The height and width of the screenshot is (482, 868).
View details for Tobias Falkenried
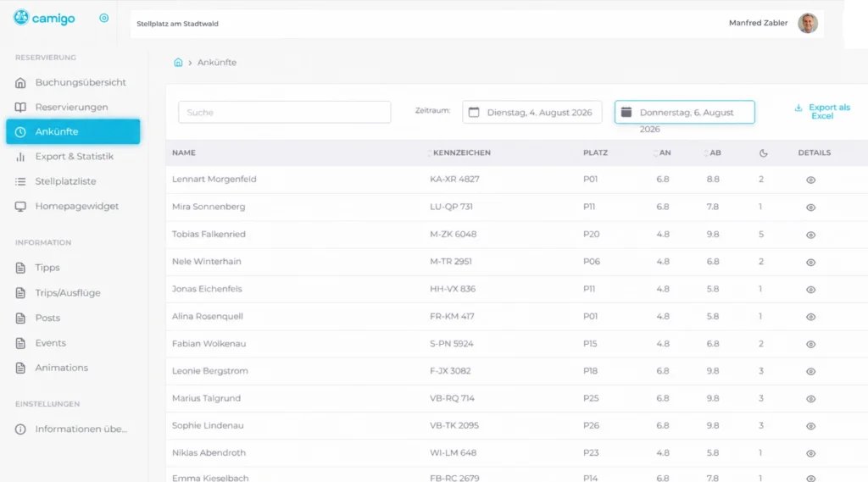(810, 235)
